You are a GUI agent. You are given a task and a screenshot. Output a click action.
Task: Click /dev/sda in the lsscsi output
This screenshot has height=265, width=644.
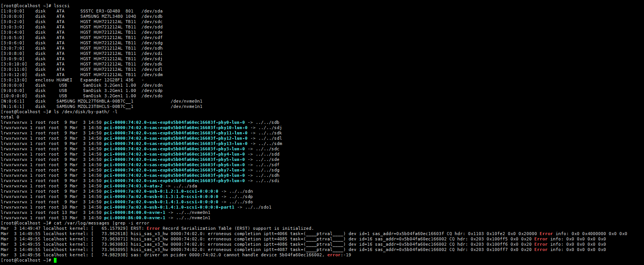[x=152, y=11]
